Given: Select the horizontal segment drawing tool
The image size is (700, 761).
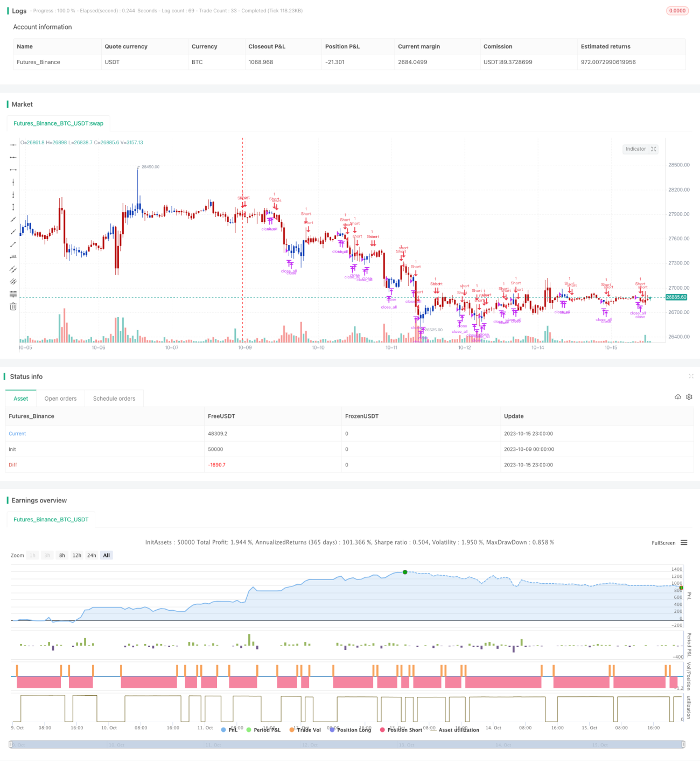Looking at the screenshot, I should [x=13, y=170].
